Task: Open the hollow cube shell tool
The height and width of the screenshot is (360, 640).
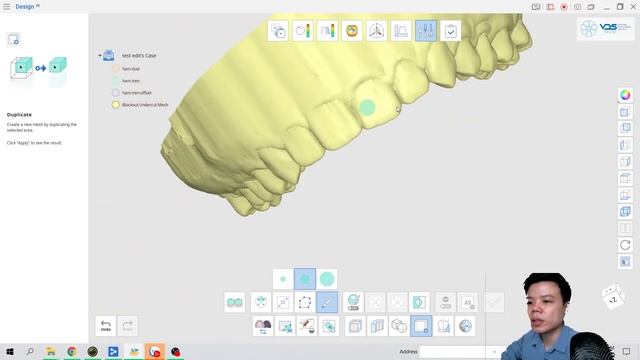Action: tap(355, 326)
